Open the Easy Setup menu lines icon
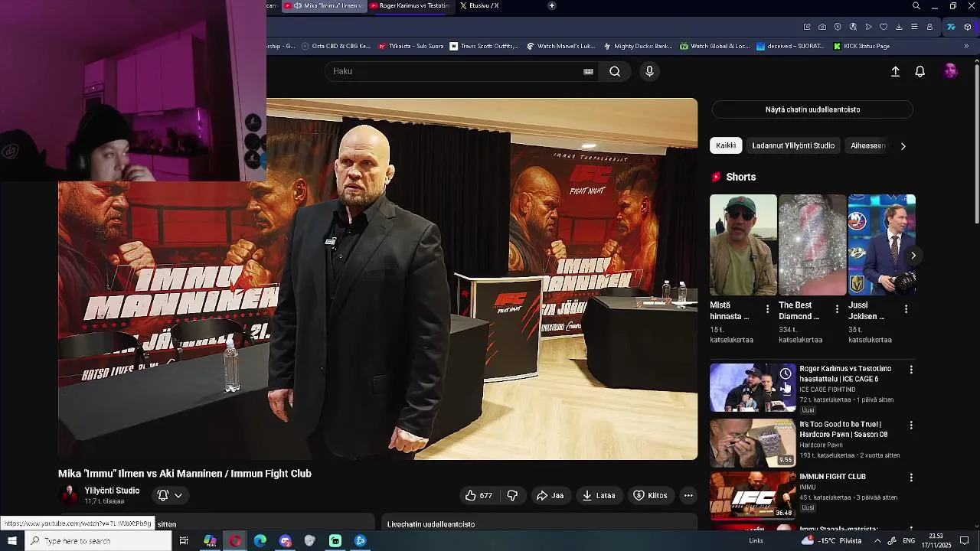Image resolution: width=980 pixels, height=551 pixels. [x=914, y=27]
